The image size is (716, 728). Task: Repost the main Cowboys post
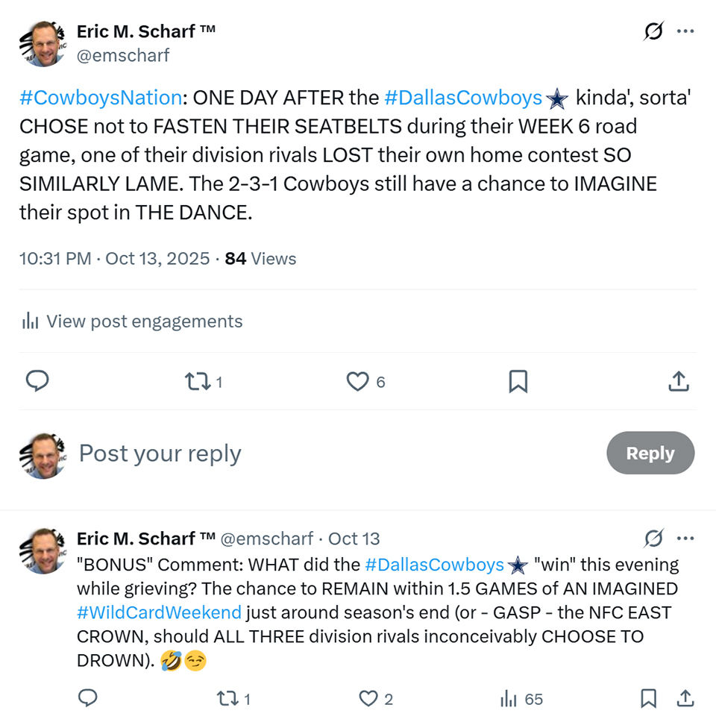198,382
